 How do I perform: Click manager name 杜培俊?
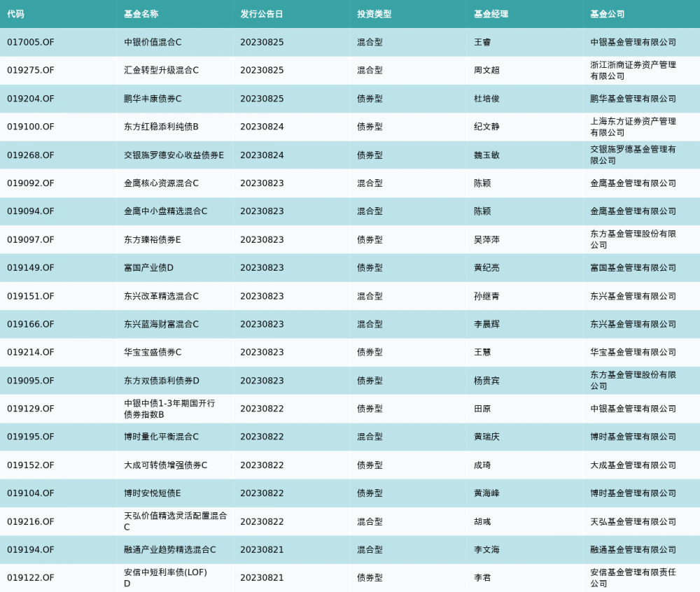point(486,99)
